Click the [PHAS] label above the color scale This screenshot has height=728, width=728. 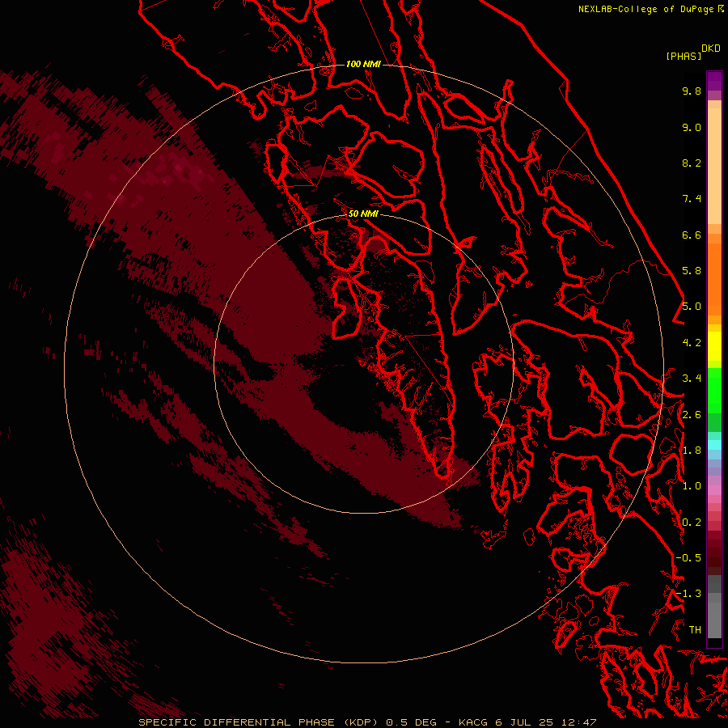(684, 56)
